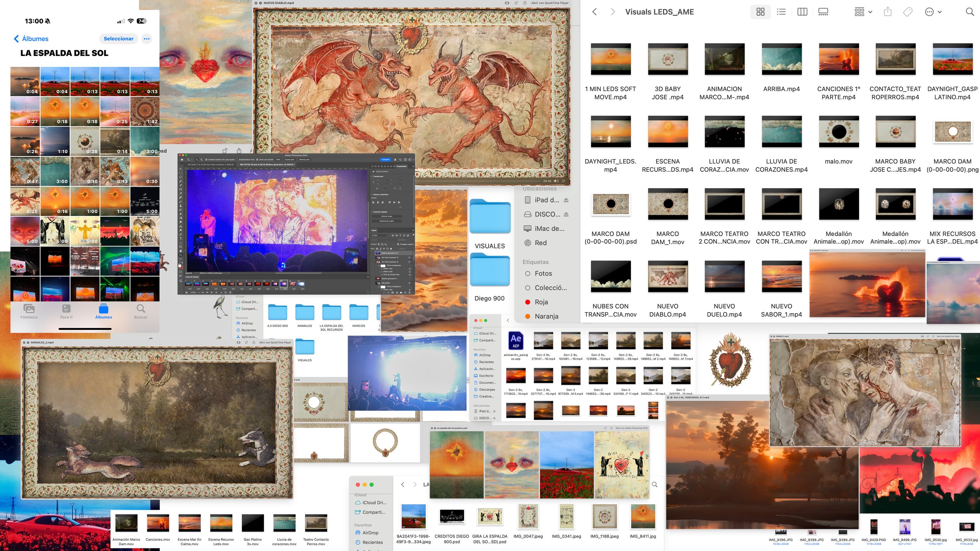Delete selected frame in Photoshop timeline

[x=230, y=292]
